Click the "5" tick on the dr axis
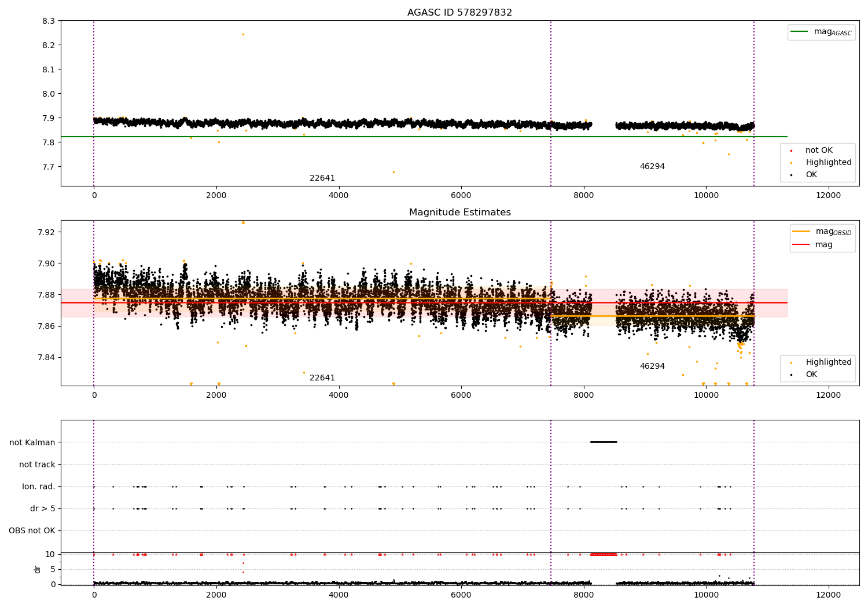 coord(53,569)
